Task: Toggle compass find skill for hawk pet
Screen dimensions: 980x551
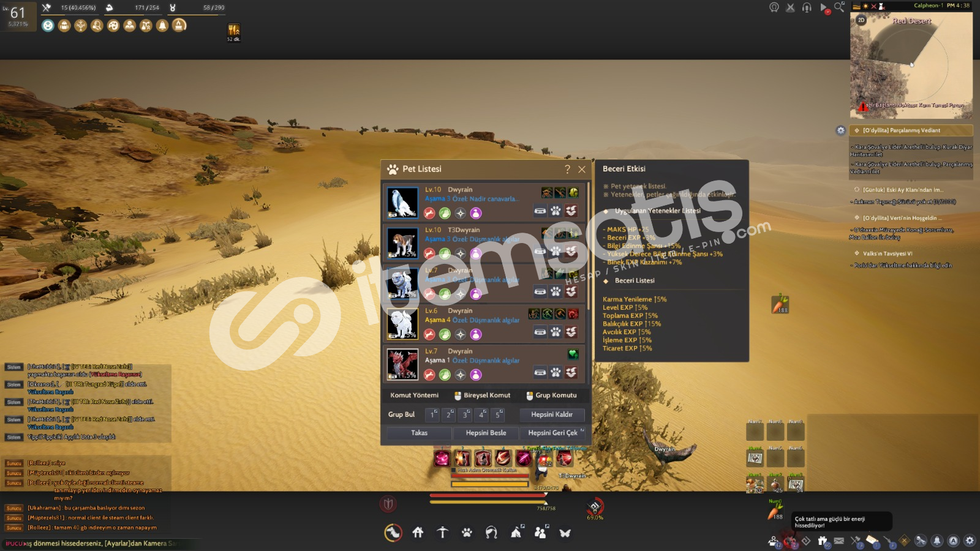Action: [461, 213]
